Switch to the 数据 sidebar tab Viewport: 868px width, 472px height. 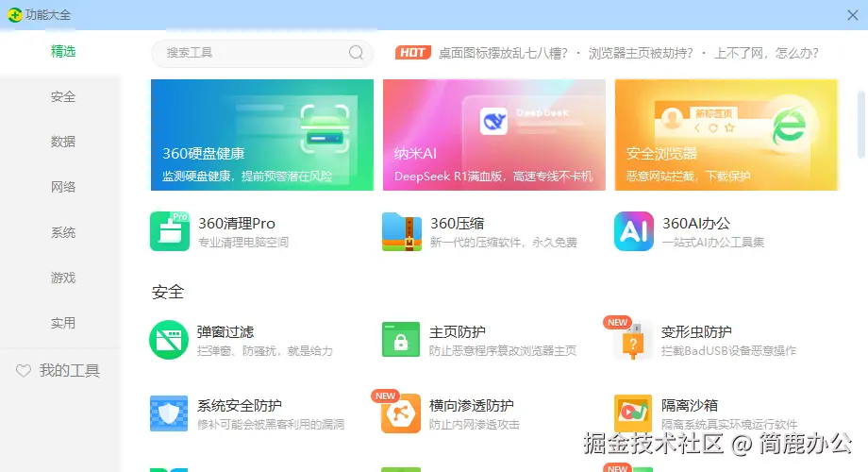tap(63, 142)
